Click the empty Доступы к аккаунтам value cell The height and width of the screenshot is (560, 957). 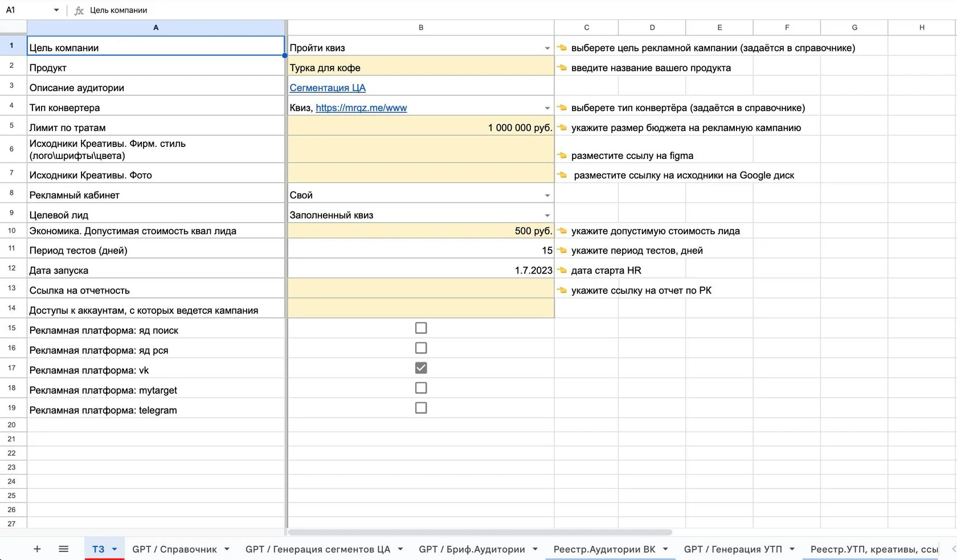(421, 308)
